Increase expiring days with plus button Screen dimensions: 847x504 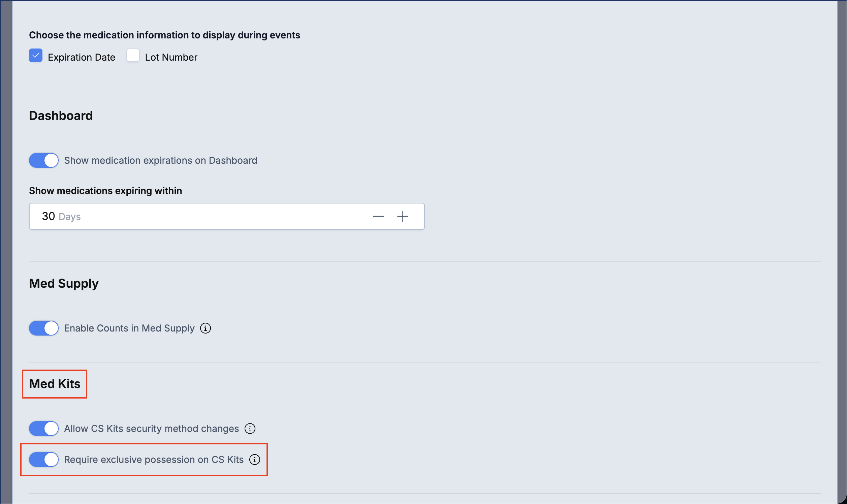pyautogui.click(x=403, y=216)
